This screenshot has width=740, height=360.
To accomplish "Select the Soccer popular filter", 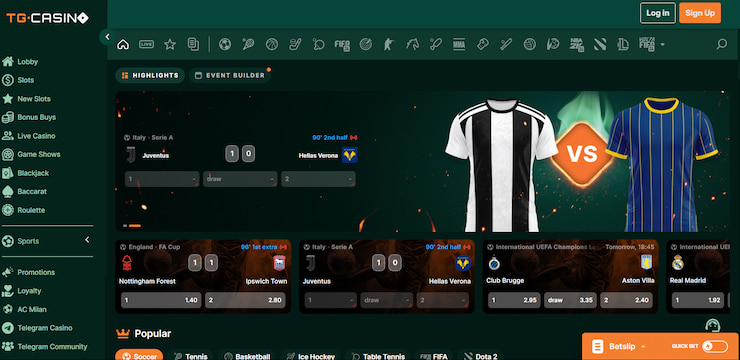I will pos(139,356).
